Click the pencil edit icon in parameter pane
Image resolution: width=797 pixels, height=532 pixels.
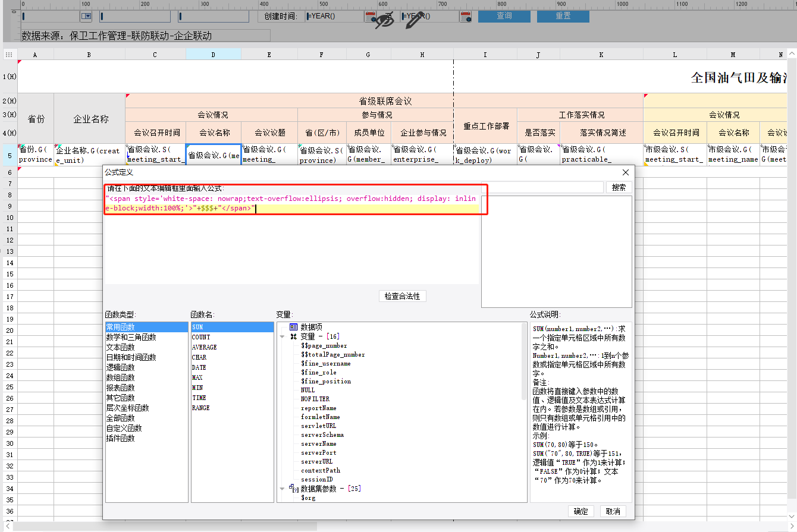414,20
